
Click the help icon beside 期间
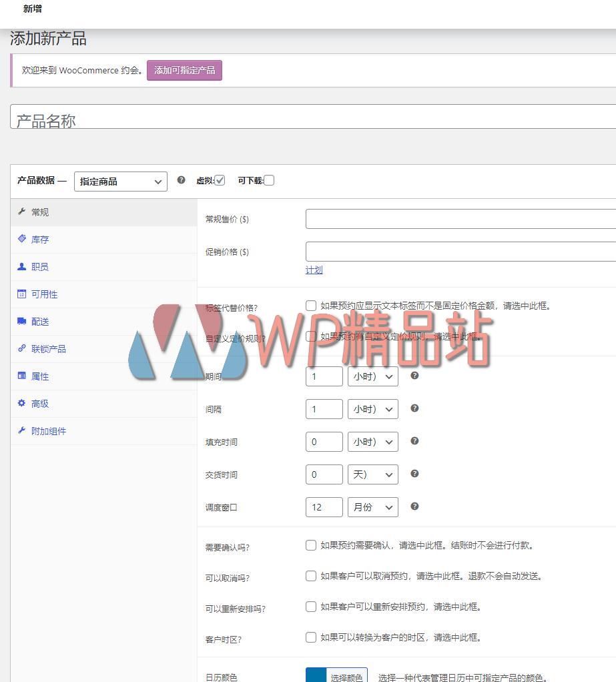[x=414, y=376]
